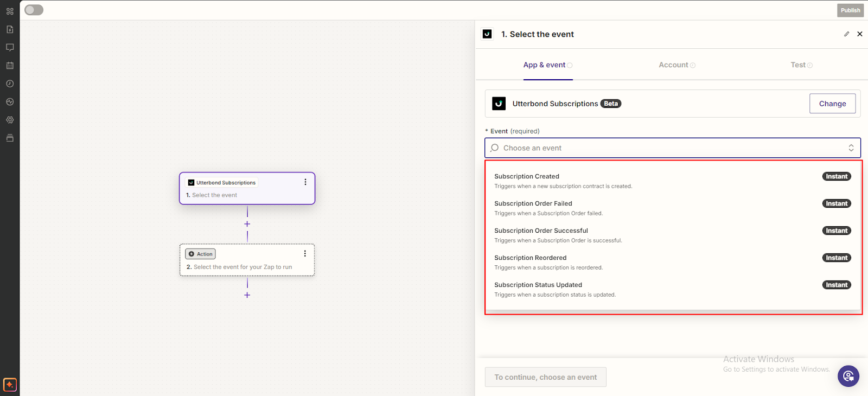Screen dimensions: 868x396
Task: Select the Subscription Order Failed event
Action: [672, 208]
